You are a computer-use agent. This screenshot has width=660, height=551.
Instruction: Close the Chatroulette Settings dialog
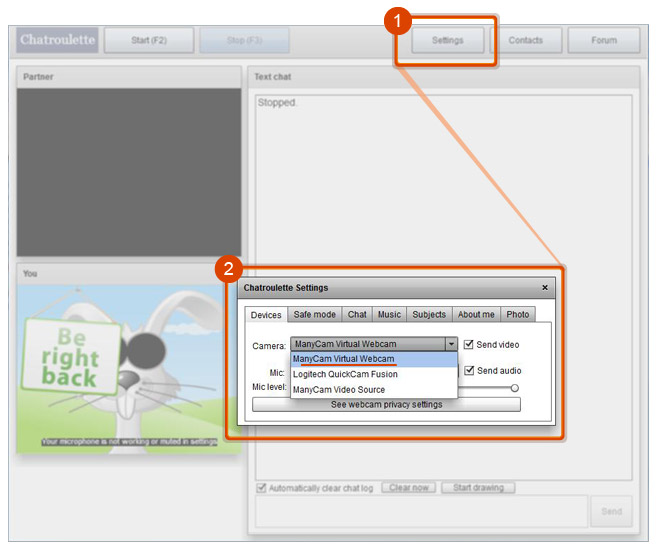pyautogui.click(x=545, y=287)
